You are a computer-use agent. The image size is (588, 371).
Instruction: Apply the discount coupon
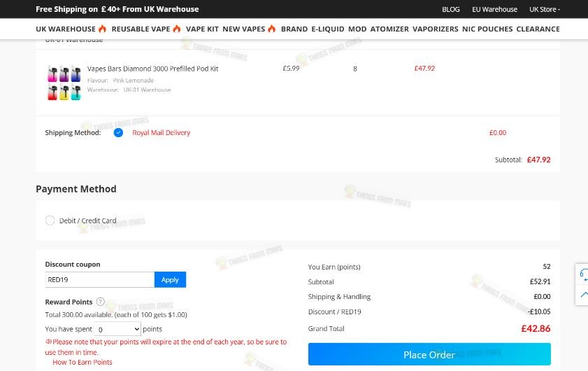(x=171, y=280)
